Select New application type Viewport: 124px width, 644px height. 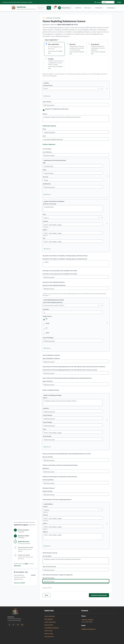pyautogui.click(x=46, y=44)
